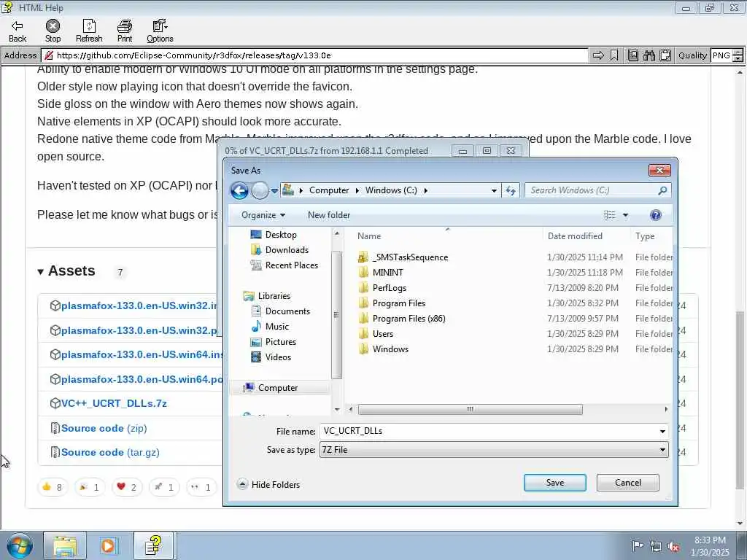Open the Source code (zip) link
The image size is (747, 560).
104,429
